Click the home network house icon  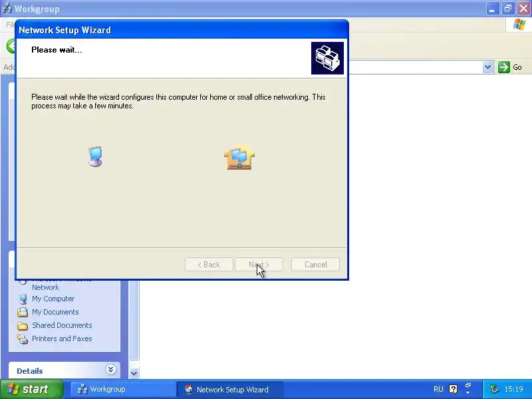pos(239,158)
